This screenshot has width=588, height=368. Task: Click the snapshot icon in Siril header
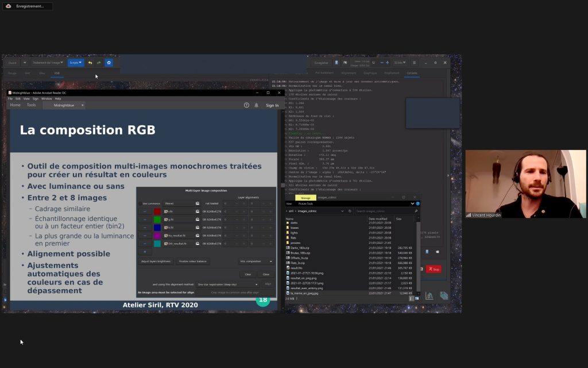pyautogui.click(x=345, y=63)
